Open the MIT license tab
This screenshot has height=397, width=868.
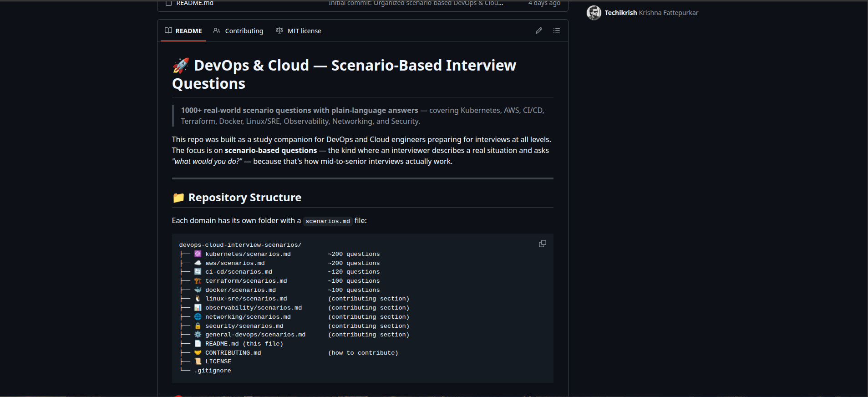click(299, 31)
